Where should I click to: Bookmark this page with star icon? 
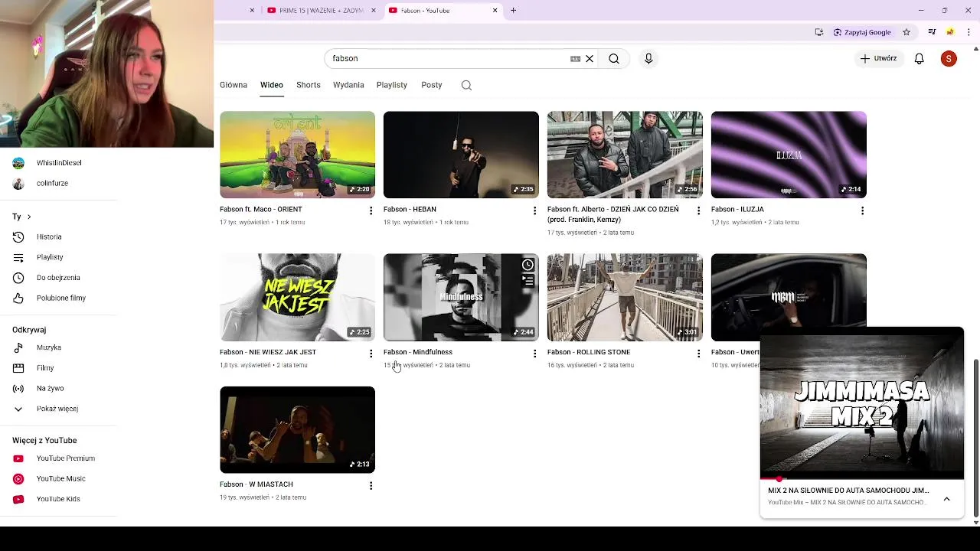point(906,32)
